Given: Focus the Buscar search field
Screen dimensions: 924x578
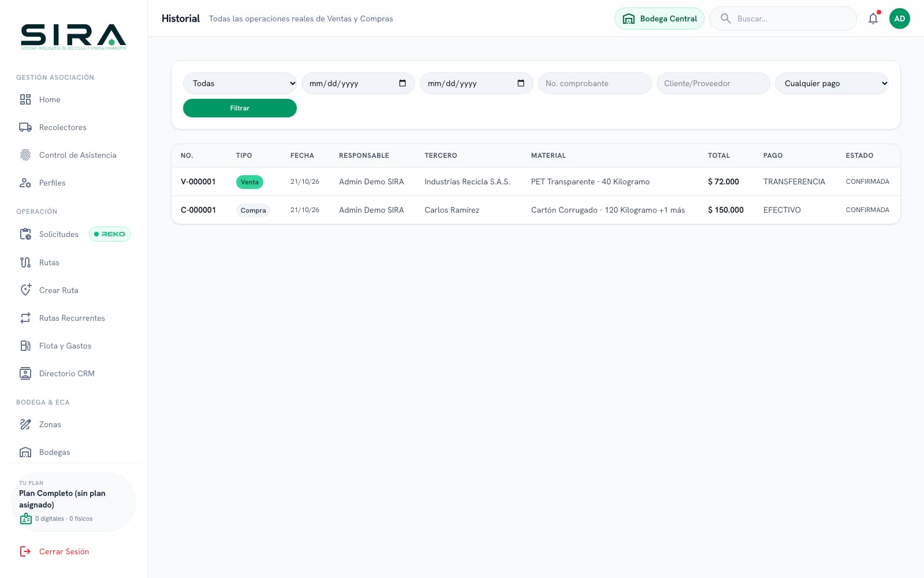Looking at the screenshot, I should pyautogui.click(x=783, y=18).
